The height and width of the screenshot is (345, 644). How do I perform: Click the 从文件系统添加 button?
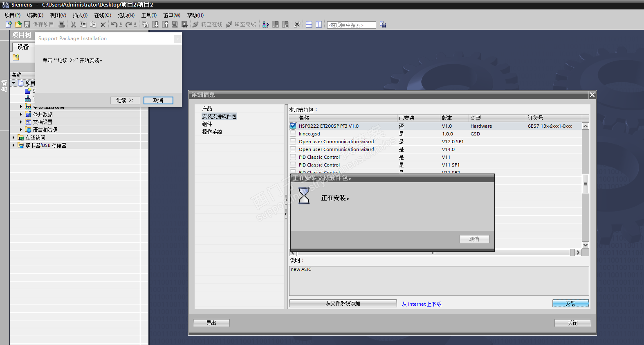(x=343, y=303)
